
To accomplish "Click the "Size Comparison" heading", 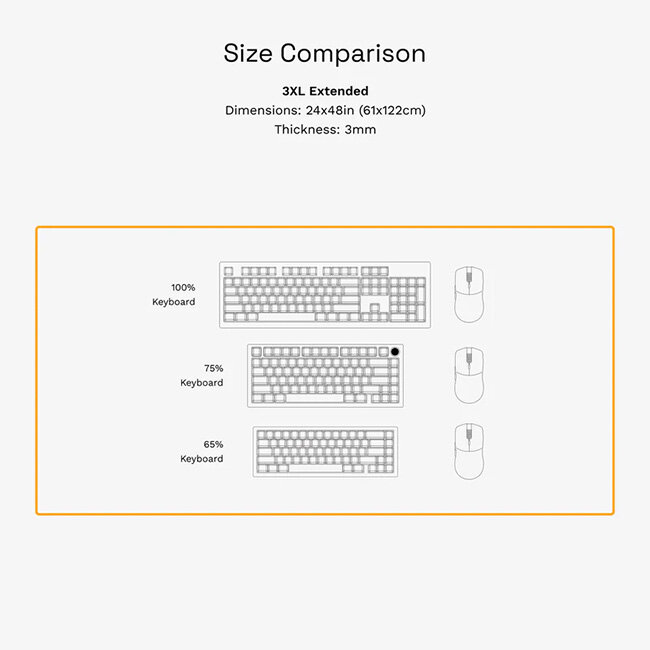I will point(324,53).
